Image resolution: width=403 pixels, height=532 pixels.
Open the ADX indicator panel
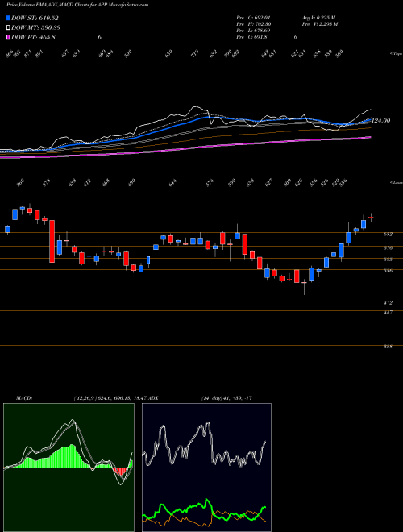pos(206,468)
